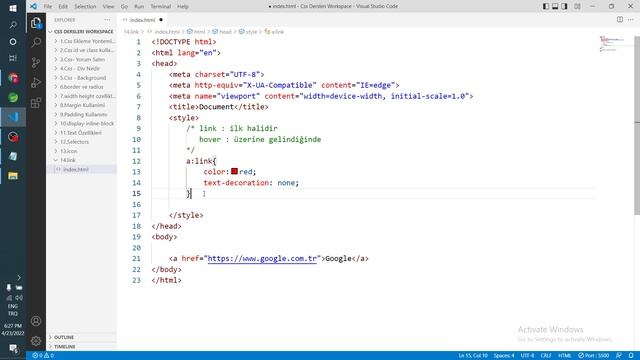The image size is (640, 360).
Task: Open the File menu
Action: pos(48,6)
